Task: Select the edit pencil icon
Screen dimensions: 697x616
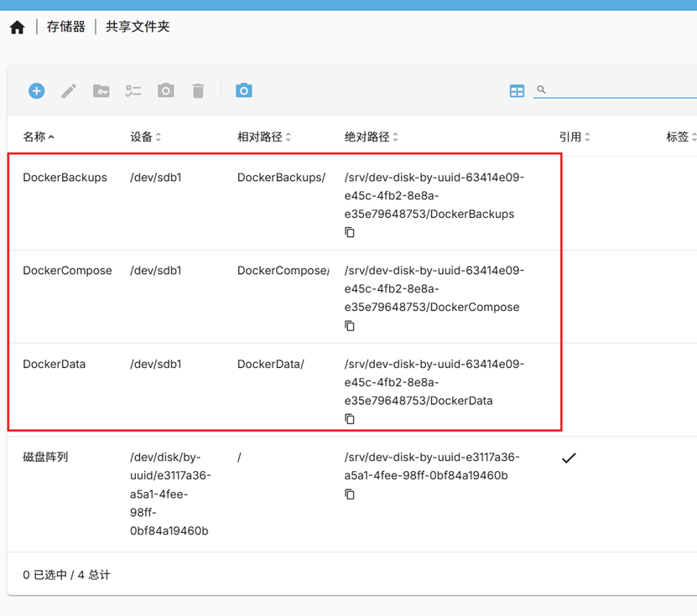Action: (69, 91)
